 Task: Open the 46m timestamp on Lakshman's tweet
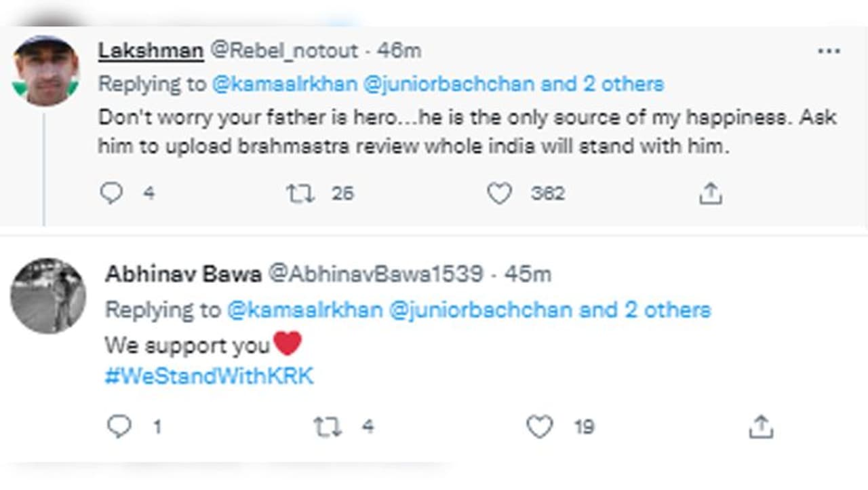click(399, 50)
